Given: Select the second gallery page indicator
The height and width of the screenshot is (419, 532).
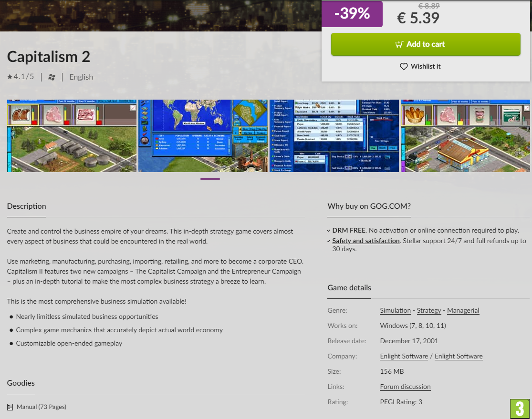Looking at the screenshot, I should (233, 179).
